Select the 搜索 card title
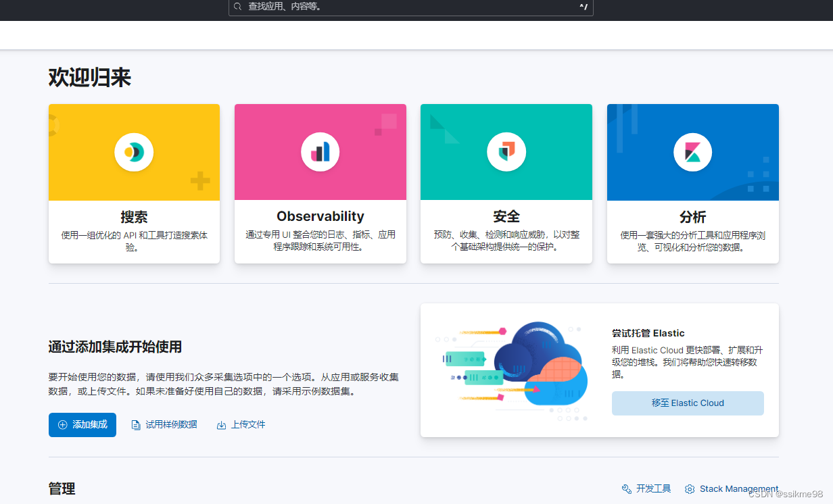This screenshot has width=833, height=504. pyautogui.click(x=134, y=217)
